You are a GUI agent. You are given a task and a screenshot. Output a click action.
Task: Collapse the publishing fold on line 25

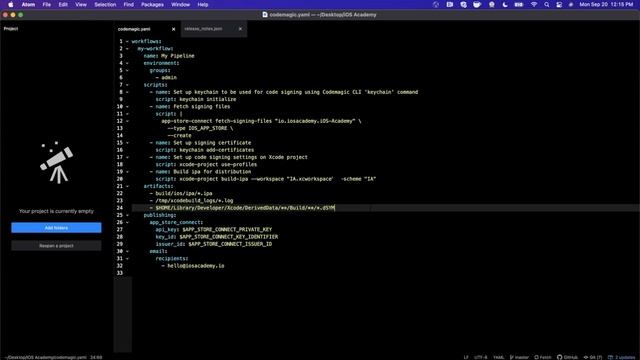[127, 215]
